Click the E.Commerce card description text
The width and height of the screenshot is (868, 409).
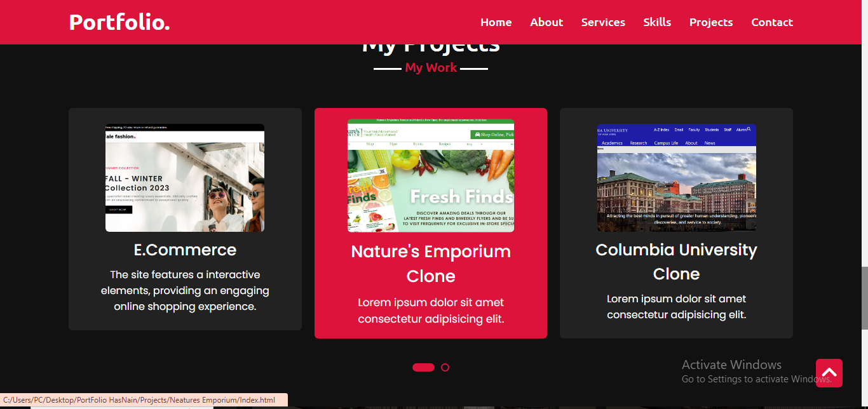pyautogui.click(x=185, y=291)
